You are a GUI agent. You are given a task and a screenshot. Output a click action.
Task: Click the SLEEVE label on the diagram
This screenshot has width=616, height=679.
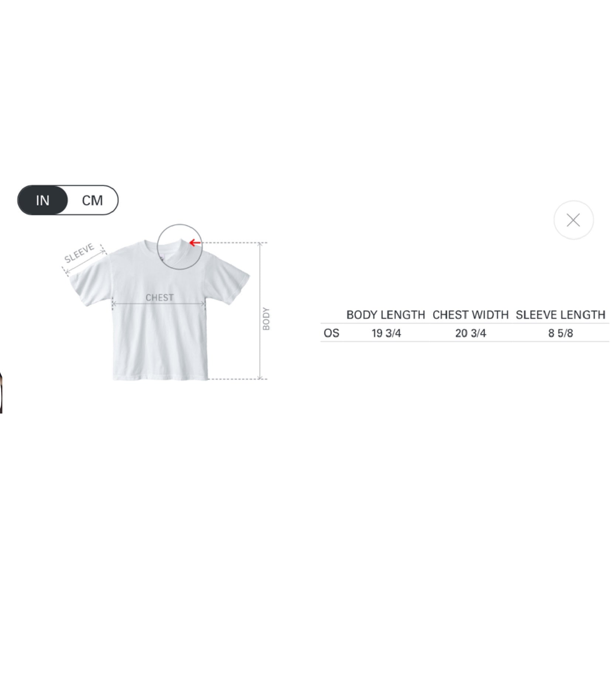(x=79, y=253)
